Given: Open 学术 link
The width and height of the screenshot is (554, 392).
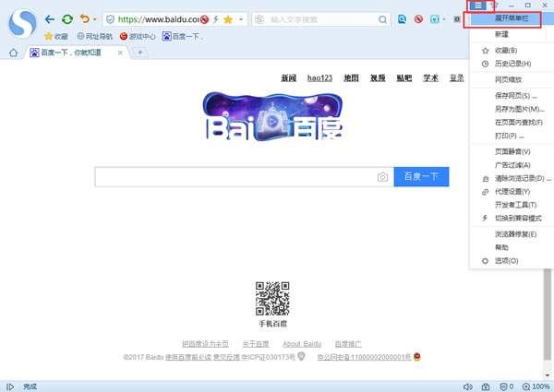Looking at the screenshot, I should click(x=430, y=78).
